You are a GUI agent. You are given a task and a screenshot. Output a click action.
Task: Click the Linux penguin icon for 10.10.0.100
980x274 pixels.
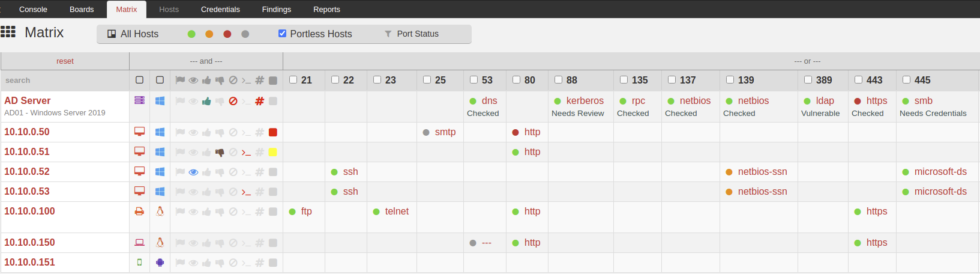tap(160, 211)
